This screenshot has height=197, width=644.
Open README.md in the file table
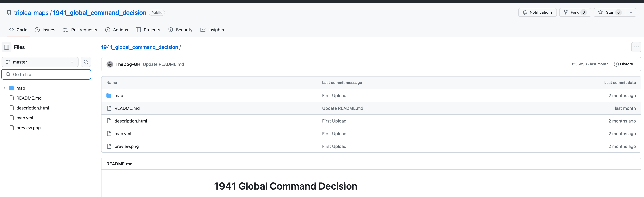tap(127, 108)
